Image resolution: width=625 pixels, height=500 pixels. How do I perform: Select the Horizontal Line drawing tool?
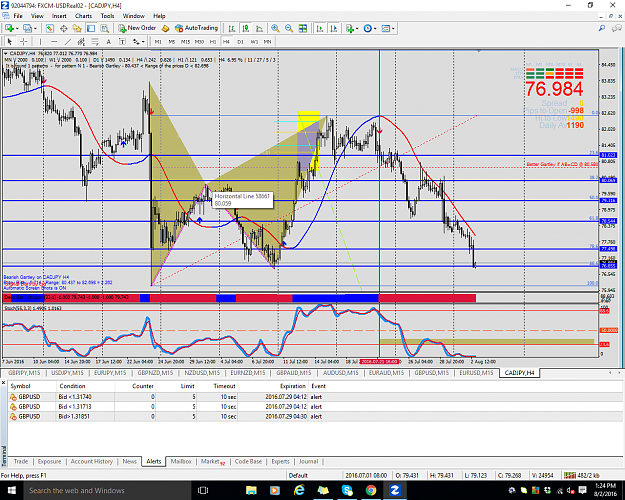pos(54,41)
